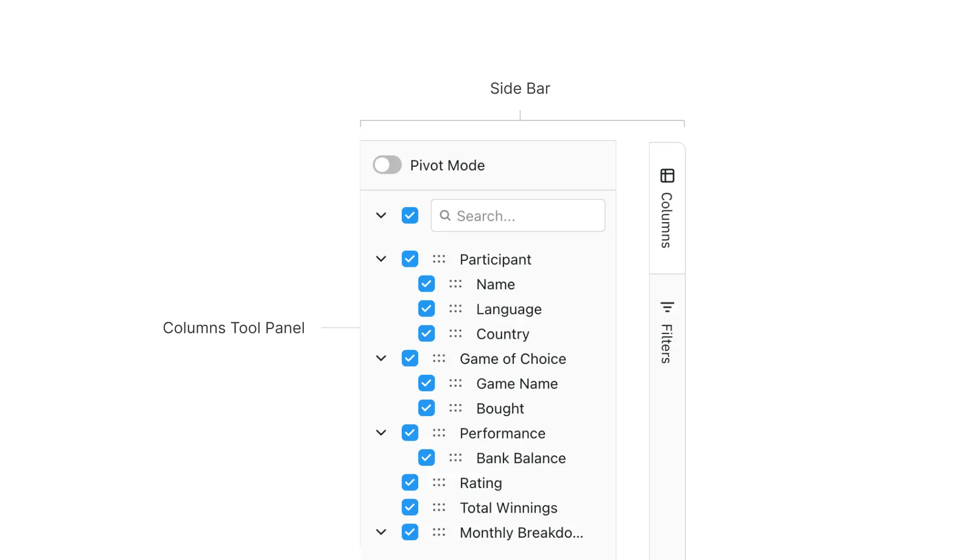Viewport: 980px width, 560px height.
Task: Uncheck the Country column checkbox
Action: pyautogui.click(x=426, y=333)
